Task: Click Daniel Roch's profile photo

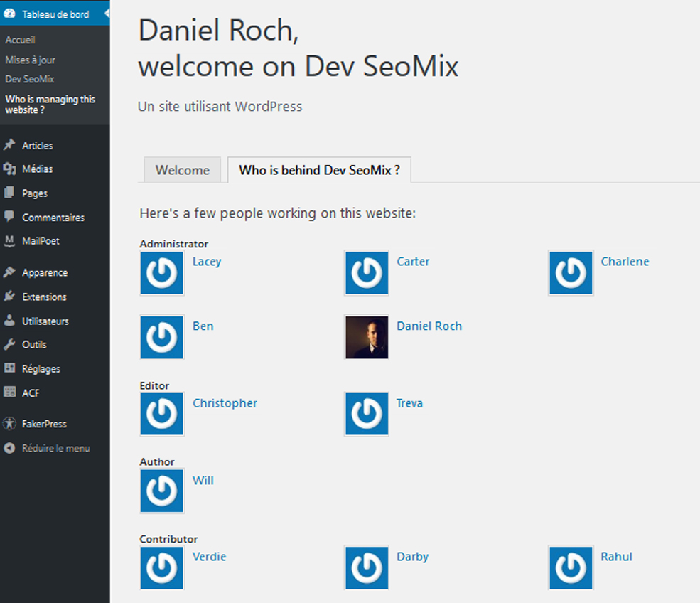Action: point(367,337)
